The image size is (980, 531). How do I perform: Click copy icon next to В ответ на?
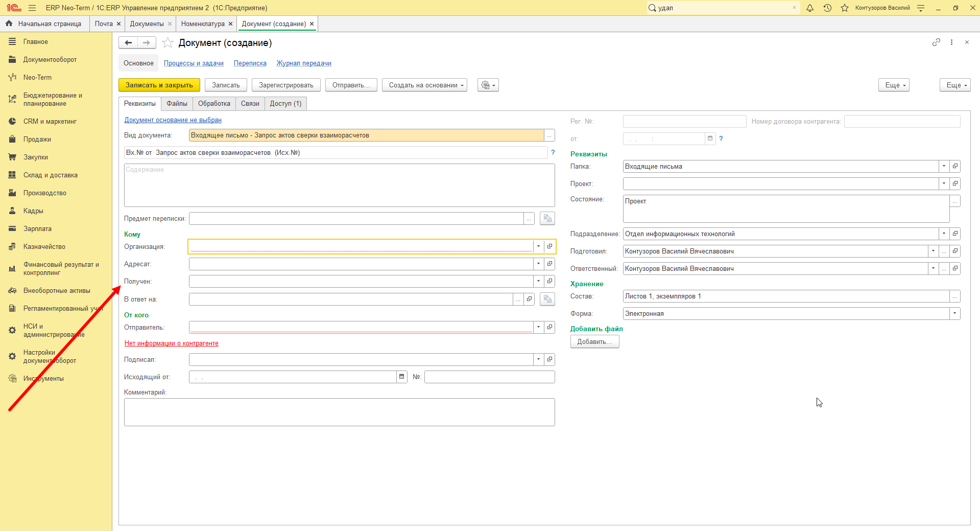coord(547,299)
